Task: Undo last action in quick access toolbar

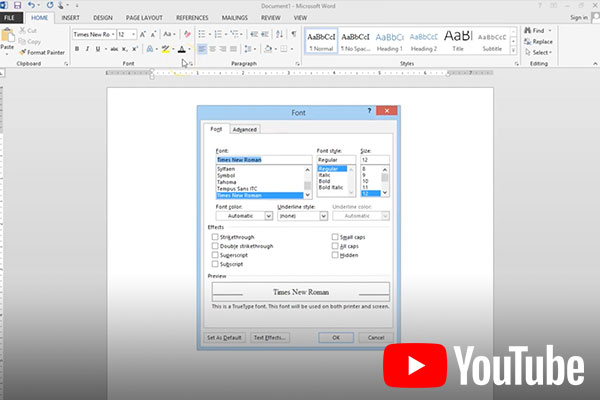Action: pos(31,5)
